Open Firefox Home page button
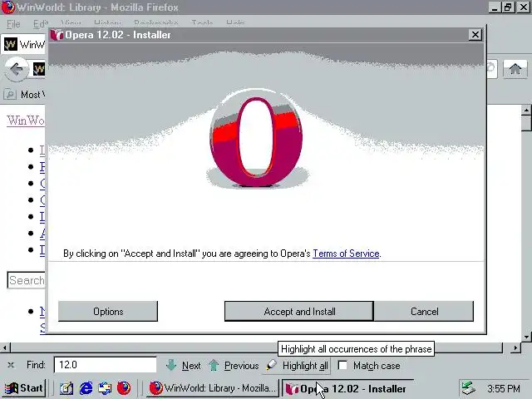 click(x=515, y=69)
